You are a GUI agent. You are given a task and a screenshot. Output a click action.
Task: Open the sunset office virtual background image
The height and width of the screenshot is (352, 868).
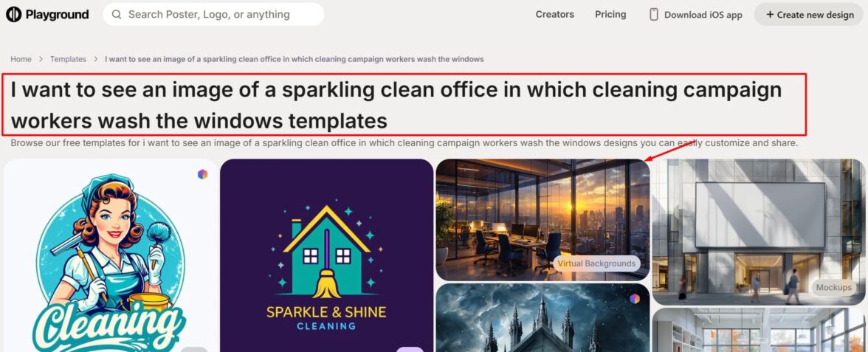click(x=542, y=220)
